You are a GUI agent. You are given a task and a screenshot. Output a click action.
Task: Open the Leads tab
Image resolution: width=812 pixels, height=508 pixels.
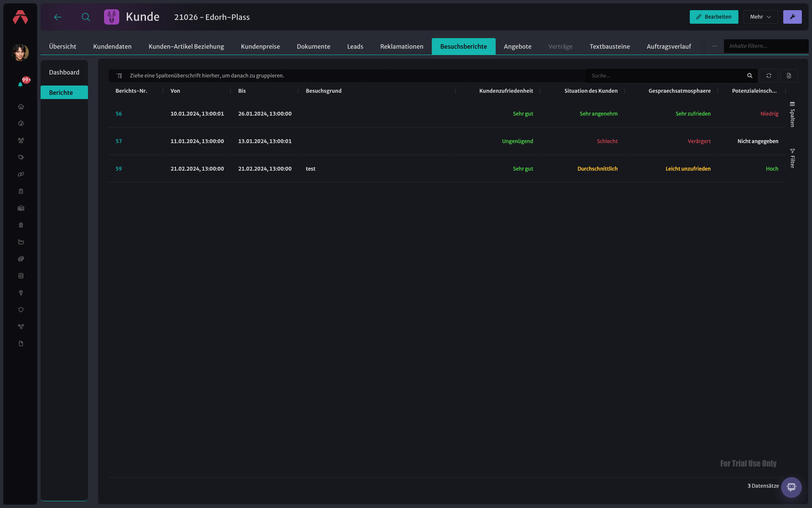click(x=355, y=47)
